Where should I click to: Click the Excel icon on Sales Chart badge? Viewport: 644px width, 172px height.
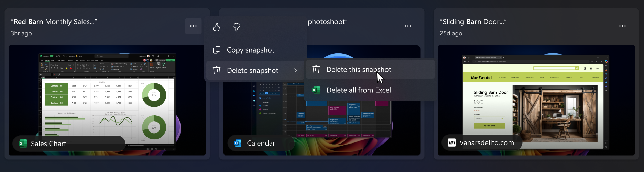click(23, 144)
